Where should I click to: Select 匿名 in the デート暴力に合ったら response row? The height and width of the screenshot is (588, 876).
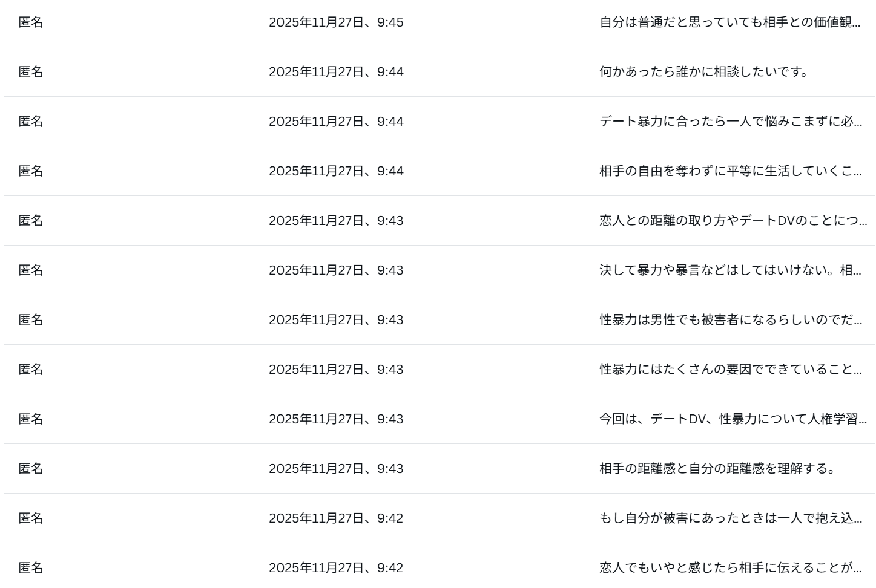(31, 122)
